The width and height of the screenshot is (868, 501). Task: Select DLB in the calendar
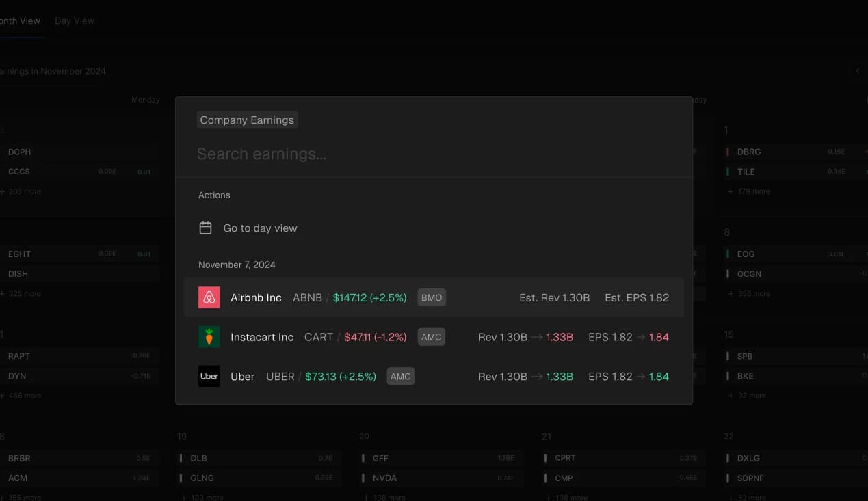pos(258,458)
